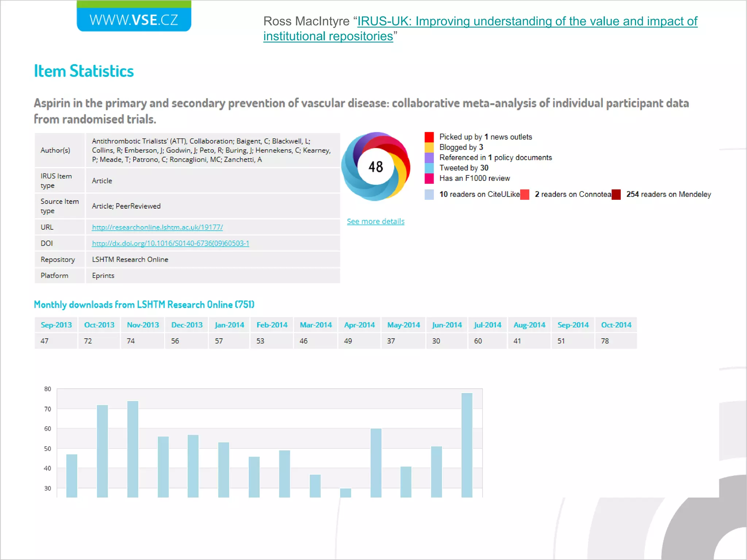Click the Monthly downloads from LSHTM heading
Viewport: 747px width, 560px height.
click(x=144, y=304)
